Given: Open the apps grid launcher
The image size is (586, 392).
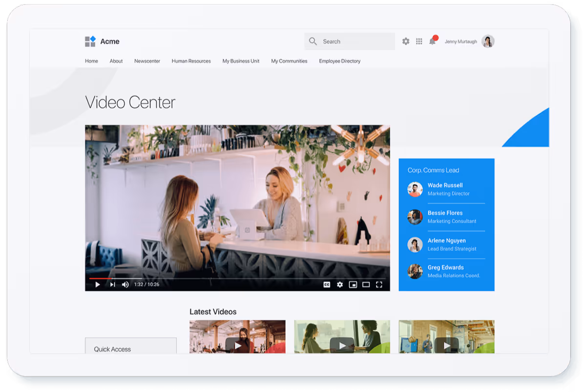Looking at the screenshot, I should point(419,41).
